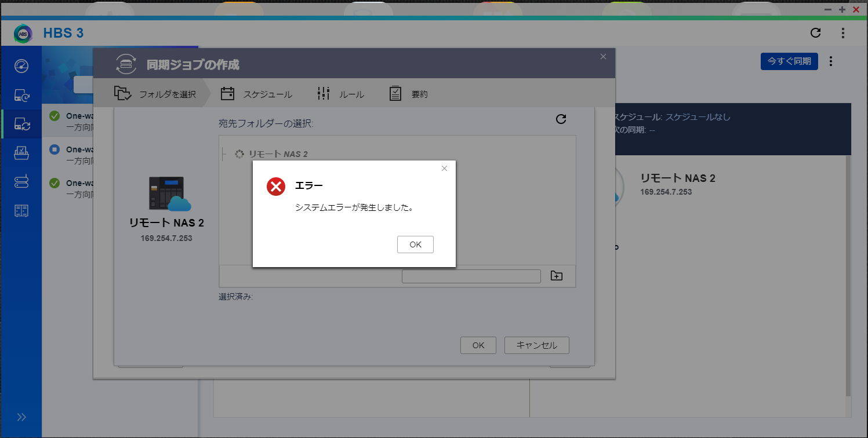Open the Storage Spaces sidebar icon
Image resolution: width=868 pixels, height=438 pixels.
click(x=21, y=211)
